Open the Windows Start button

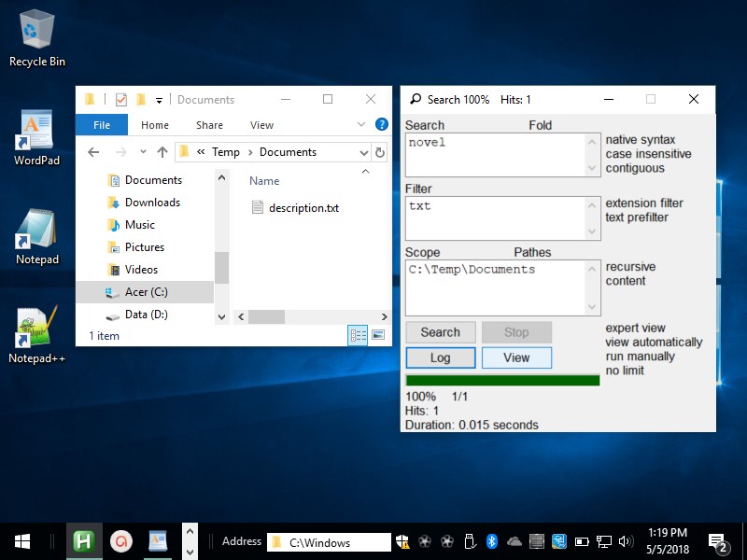(22, 541)
